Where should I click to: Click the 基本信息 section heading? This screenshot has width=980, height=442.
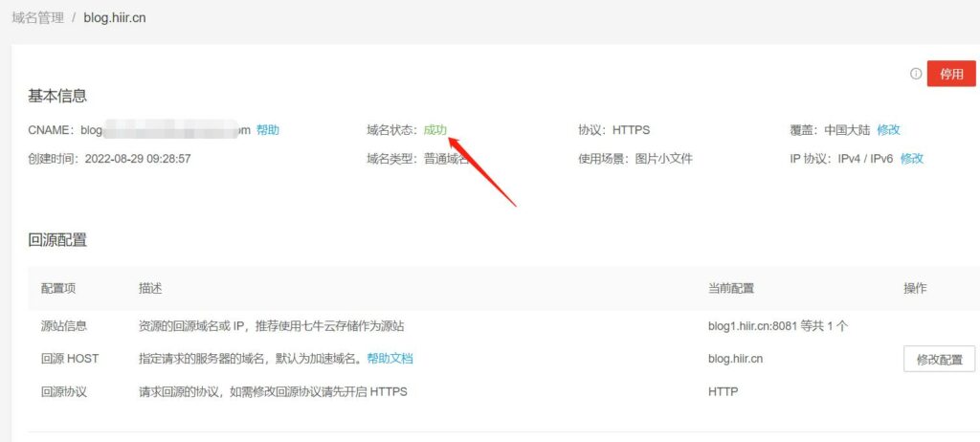57,96
